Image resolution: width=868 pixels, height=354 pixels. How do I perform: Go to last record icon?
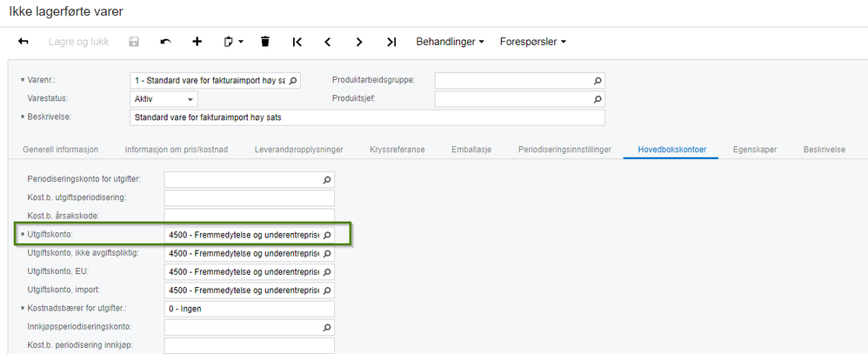391,42
